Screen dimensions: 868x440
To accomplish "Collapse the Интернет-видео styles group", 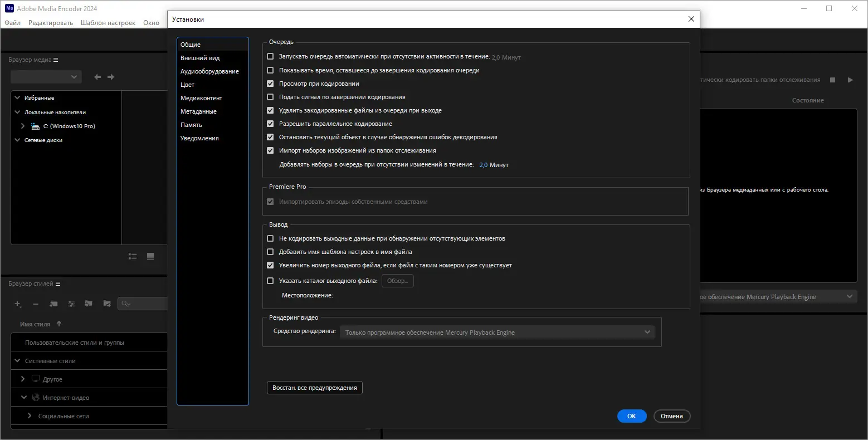I will click(x=23, y=397).
